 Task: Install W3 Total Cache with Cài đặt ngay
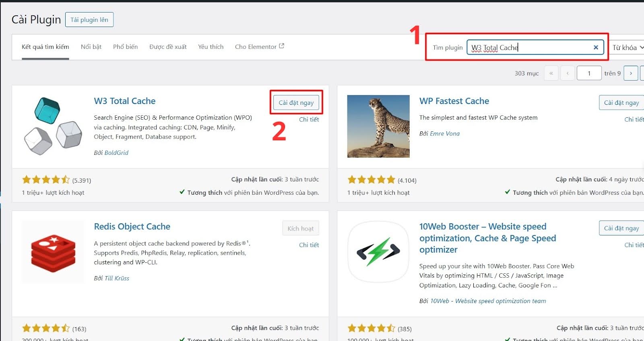click(296, 102)
